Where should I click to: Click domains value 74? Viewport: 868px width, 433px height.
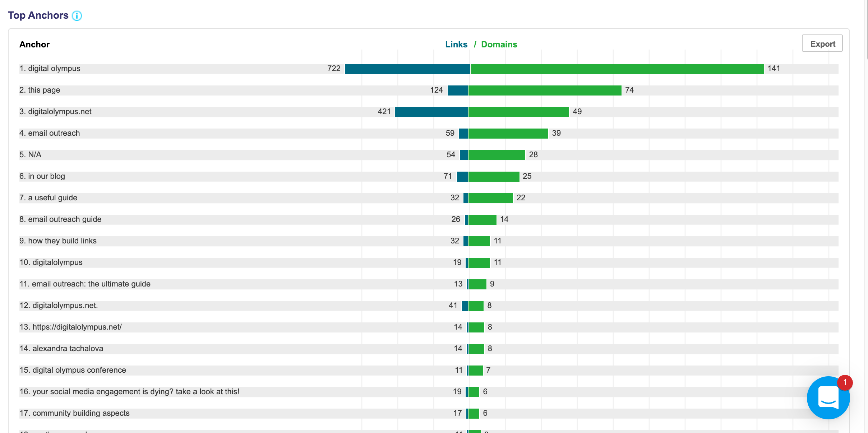(x=629, y=90)
